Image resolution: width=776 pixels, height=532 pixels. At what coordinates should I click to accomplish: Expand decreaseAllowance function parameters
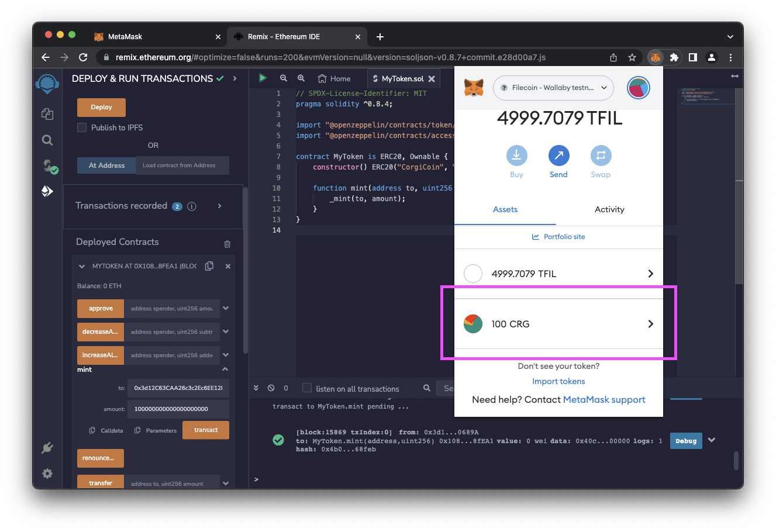click(226, 331)
